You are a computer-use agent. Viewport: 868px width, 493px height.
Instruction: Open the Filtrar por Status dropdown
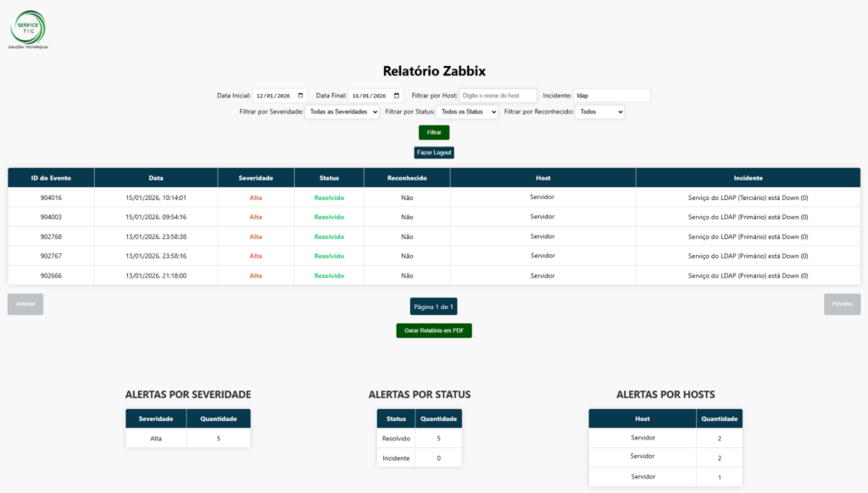click(468, 112)
